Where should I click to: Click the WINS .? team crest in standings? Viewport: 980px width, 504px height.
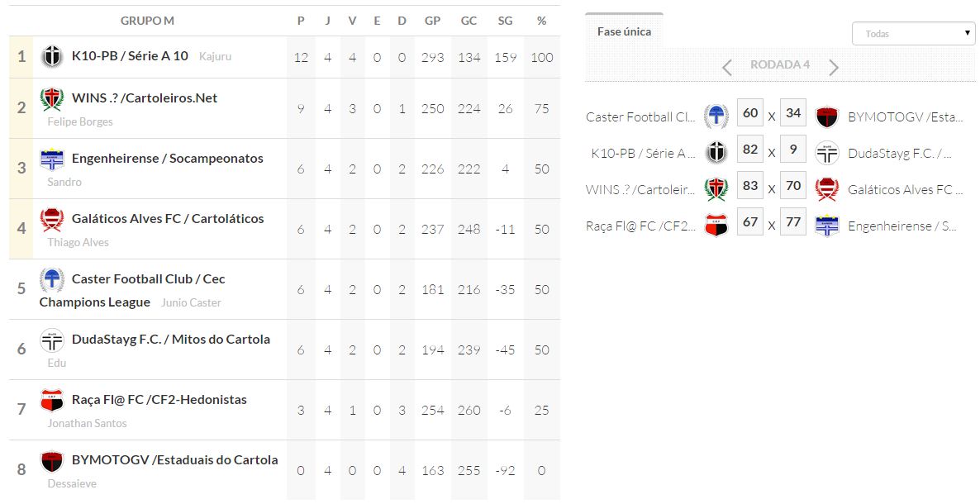52,99
